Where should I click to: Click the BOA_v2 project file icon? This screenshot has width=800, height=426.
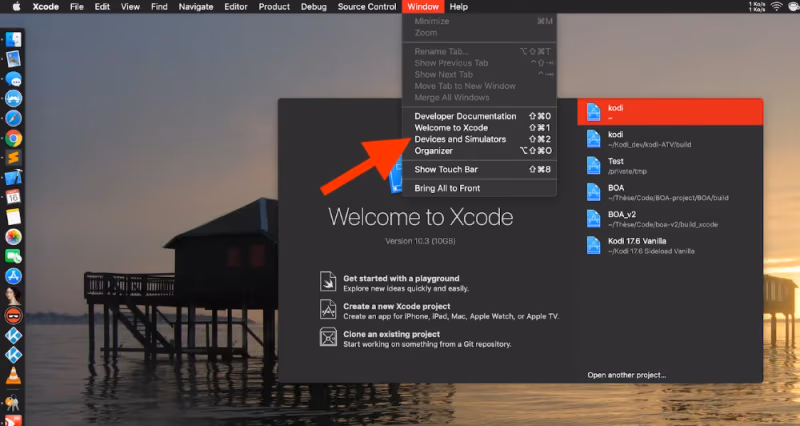[593, 219]
